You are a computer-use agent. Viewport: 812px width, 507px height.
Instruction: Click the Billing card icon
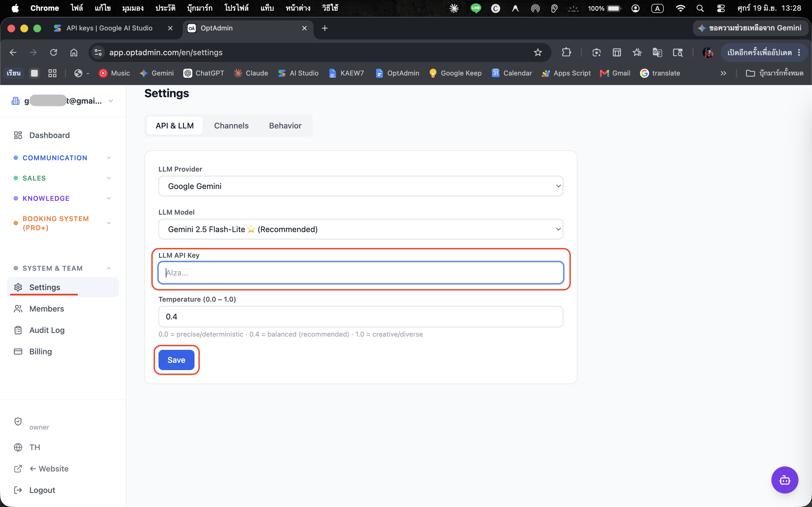(x=18, y=352)
